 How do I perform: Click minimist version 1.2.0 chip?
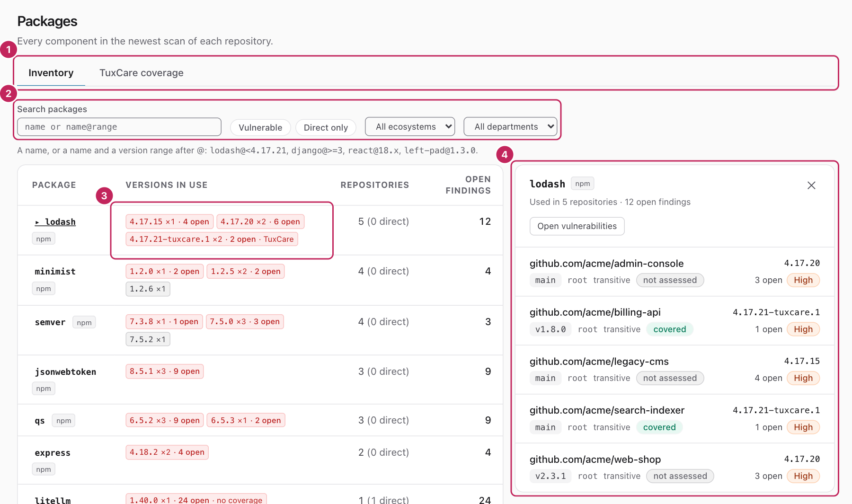[x=165, y=271]
